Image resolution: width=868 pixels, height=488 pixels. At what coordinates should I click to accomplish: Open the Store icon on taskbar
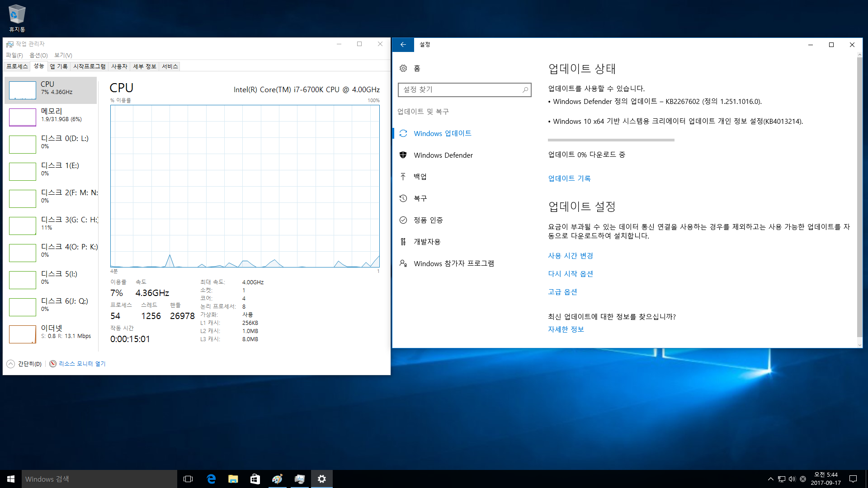[x=255, y=479]
